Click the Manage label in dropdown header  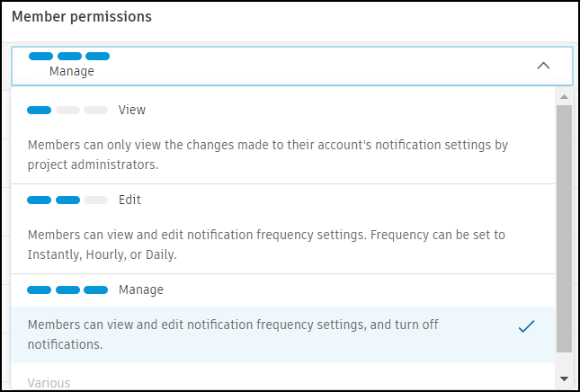[x=72, y=71]
